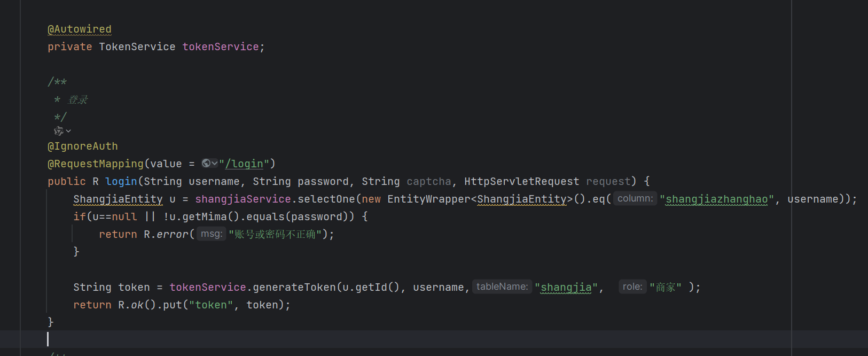This screenshot has height=356, width=868.
Task: Click the tableName: inlay hint
Action: [x=502, y=287]
